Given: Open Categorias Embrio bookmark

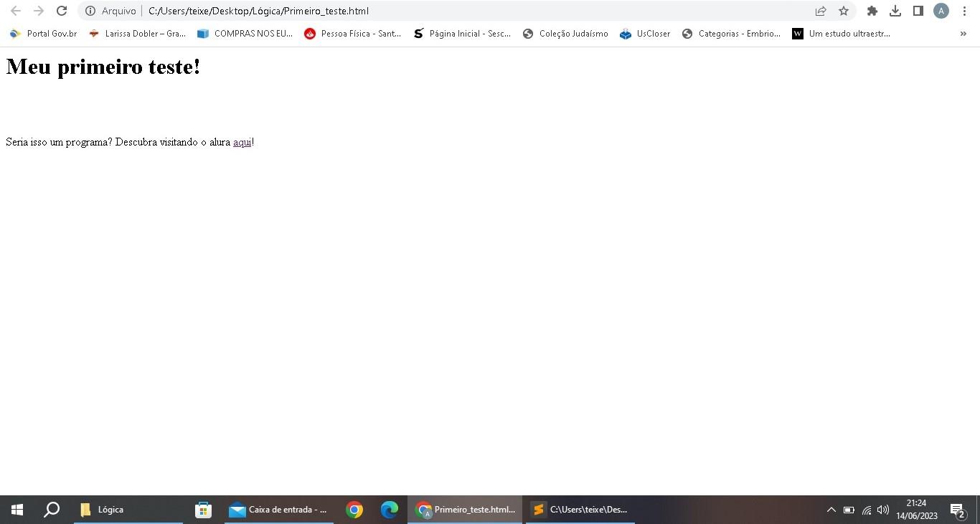Looking at the screenshot, I should tap(731, 34).
